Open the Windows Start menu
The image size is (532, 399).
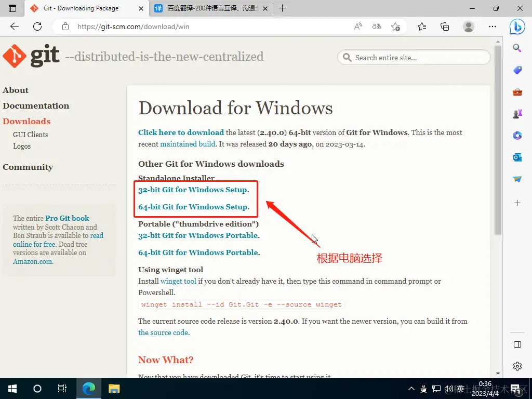tap(12, 389)
